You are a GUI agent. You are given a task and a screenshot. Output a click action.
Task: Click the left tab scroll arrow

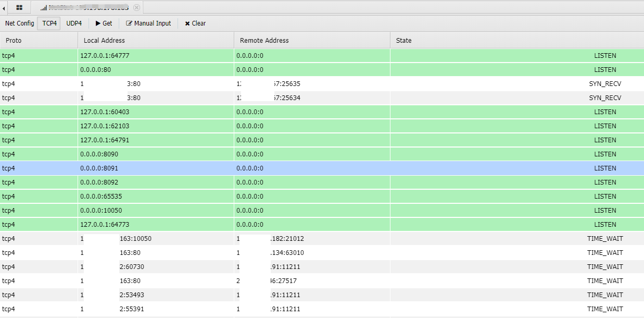[4, 8]
